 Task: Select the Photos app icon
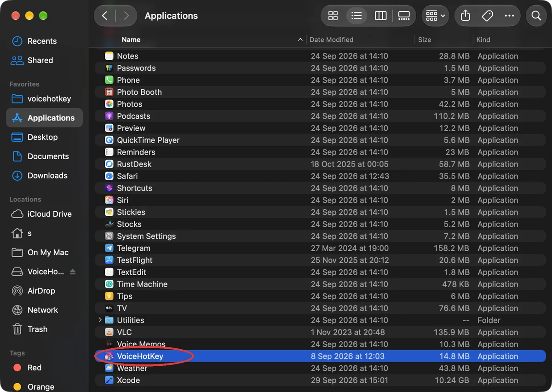(109, 104)
